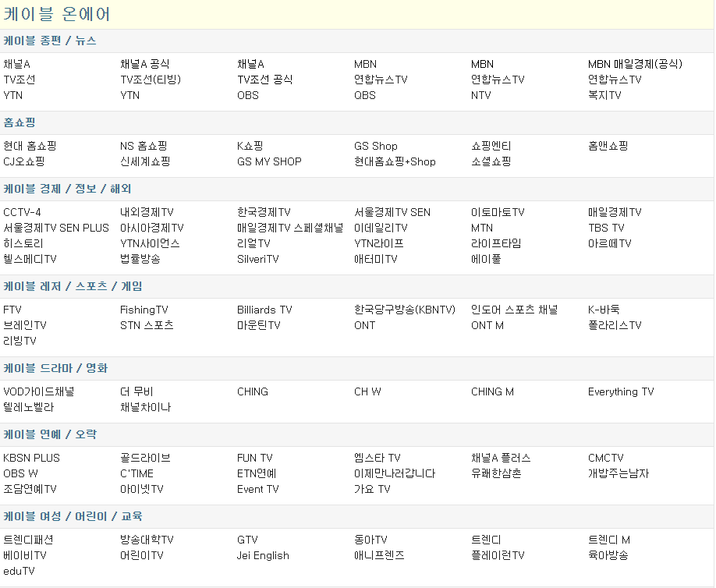This screenshot has height=588, width=716.
Task: Open the eduTV channel link
Action: coord(19,571)
